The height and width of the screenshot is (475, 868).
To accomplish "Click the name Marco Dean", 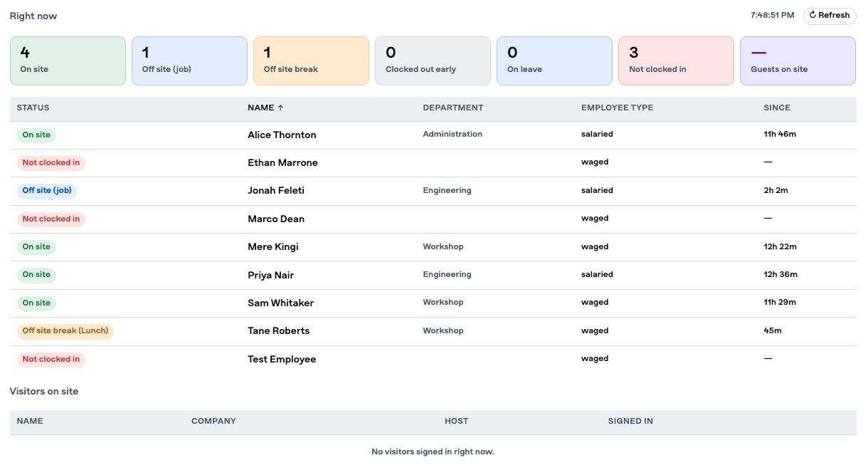I will pyautogui.click(x=276, y=219).
